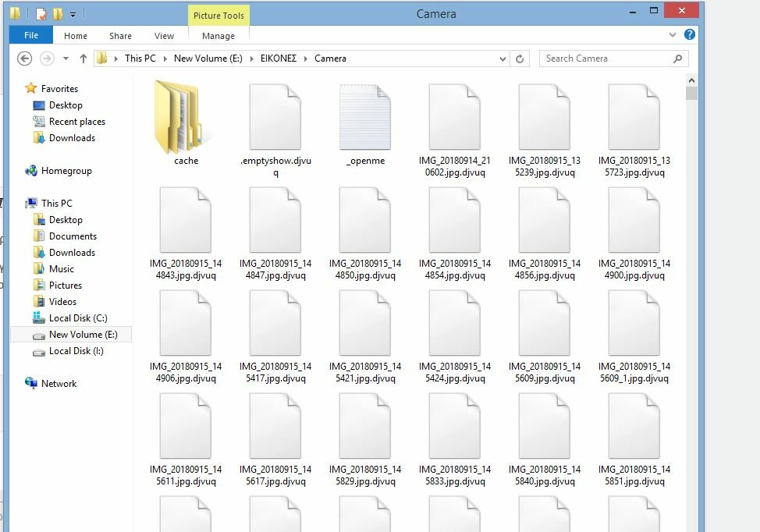The height and width of the screenshot is (532, 760).
Task: Click the scrollbar up arrow
Action: pos(691,80)
